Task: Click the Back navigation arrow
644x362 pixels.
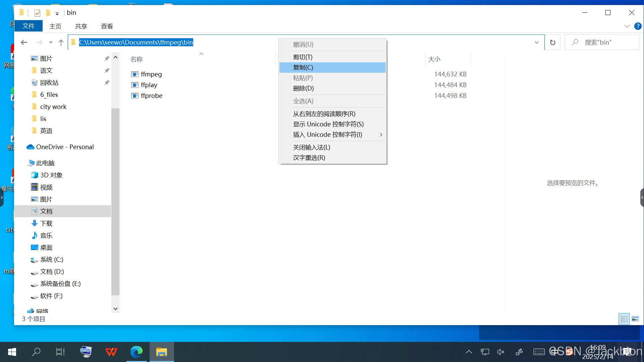Action: [x=24, y=42]
